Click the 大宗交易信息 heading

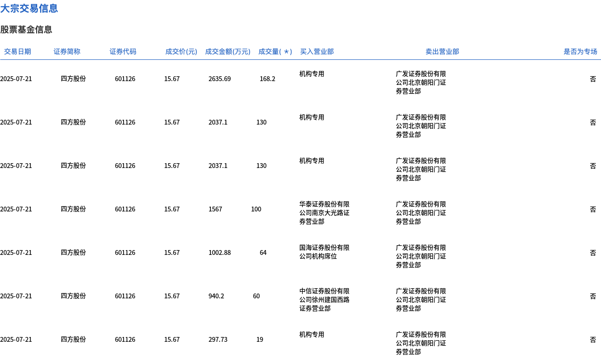point(29,8)
